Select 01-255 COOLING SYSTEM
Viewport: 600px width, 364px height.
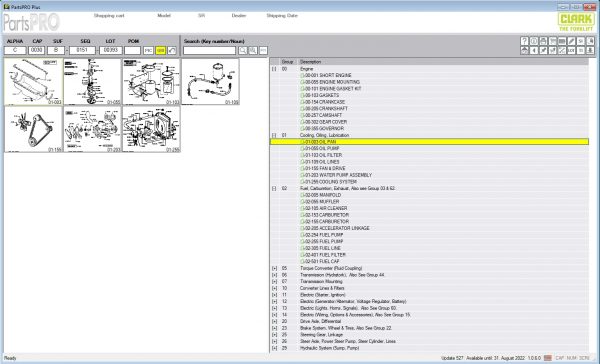click(x=331, y=182)
